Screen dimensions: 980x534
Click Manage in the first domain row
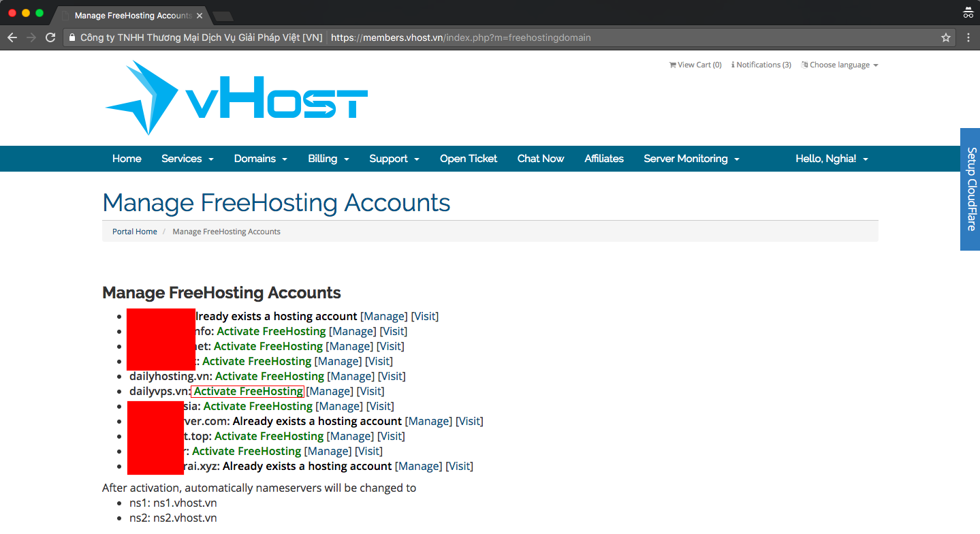tap(384, 317)
